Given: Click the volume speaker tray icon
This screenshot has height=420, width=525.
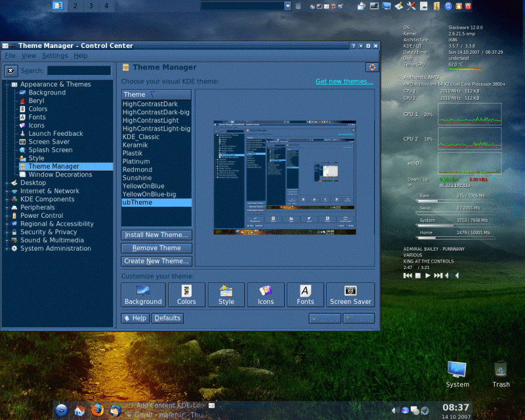Looking at the screenshot, I should click(394, 410).
